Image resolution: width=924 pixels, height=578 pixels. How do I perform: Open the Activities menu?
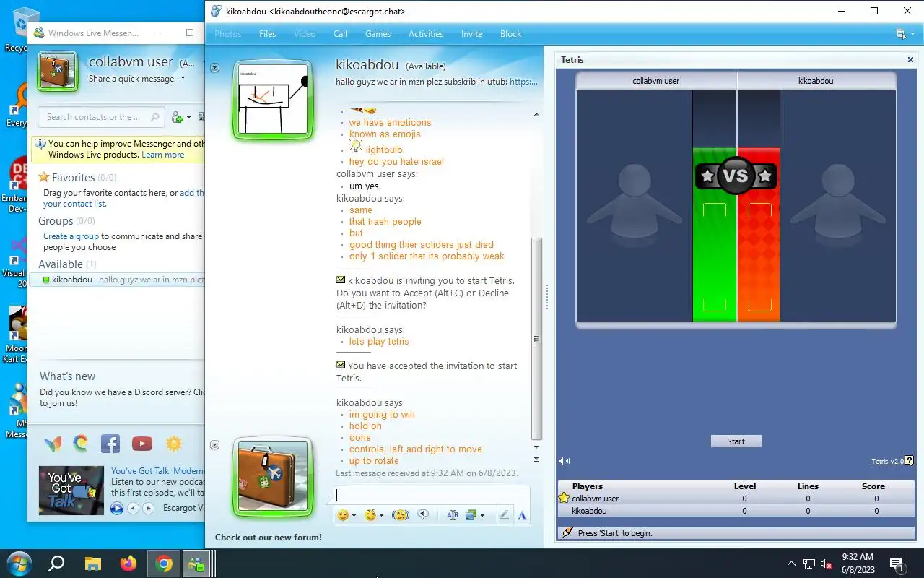tap(426, 34)
